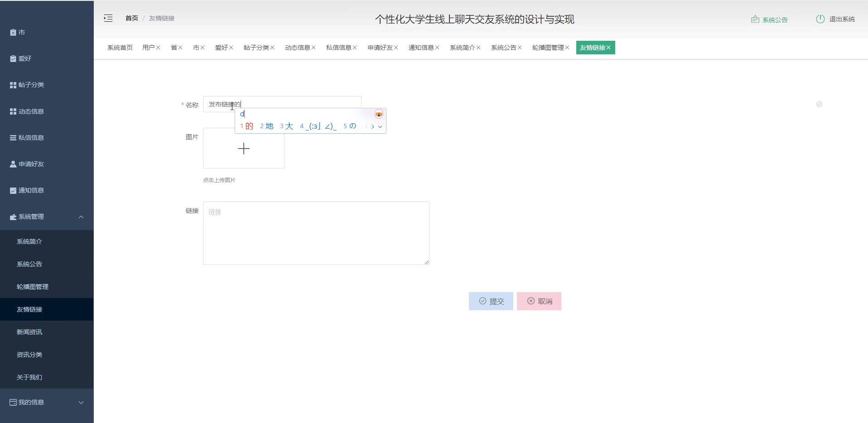Click the 取消 cancel button

pyautogui.click(x=539, y=301)
